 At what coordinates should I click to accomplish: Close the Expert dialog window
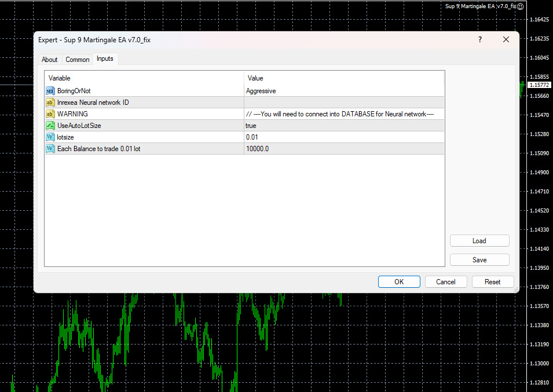[506, 39]
